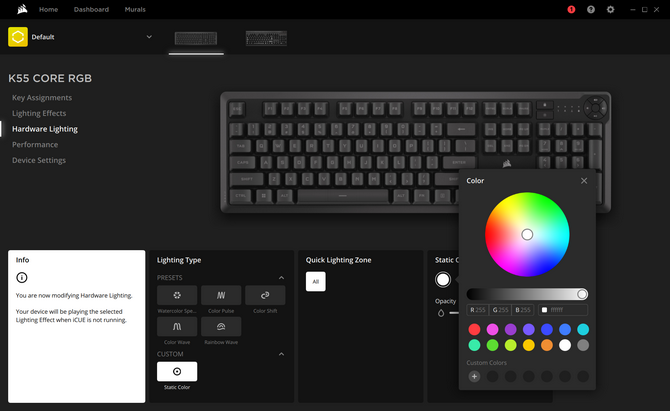The image size is (670, 411).
Task: Click the yellow Default profile icon
Action: click(x=18, y=37)
